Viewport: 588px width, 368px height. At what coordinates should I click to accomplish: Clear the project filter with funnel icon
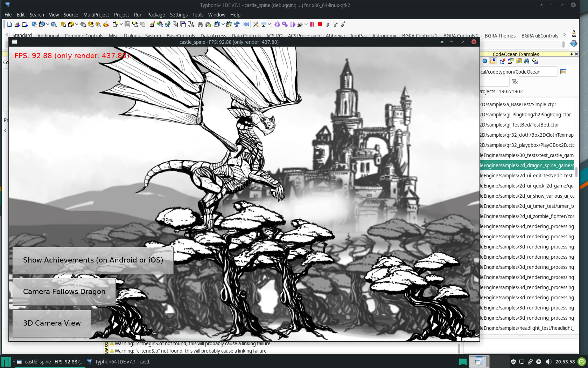(515, 81)
